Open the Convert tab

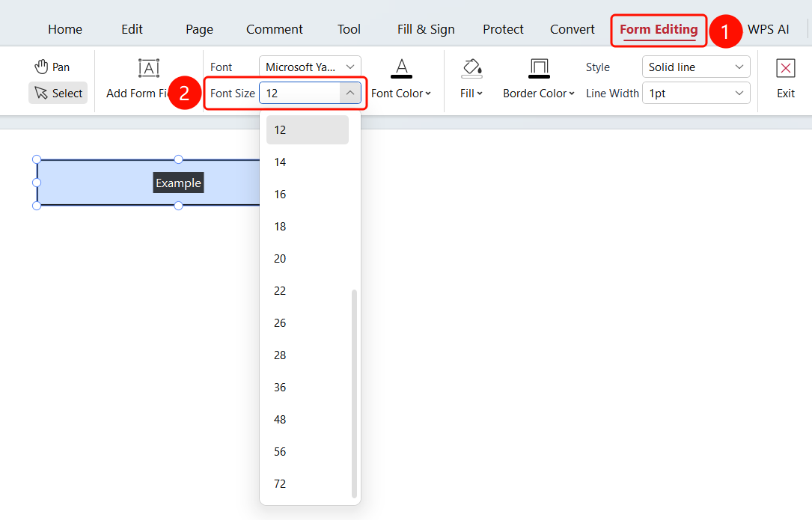point(573,29)
